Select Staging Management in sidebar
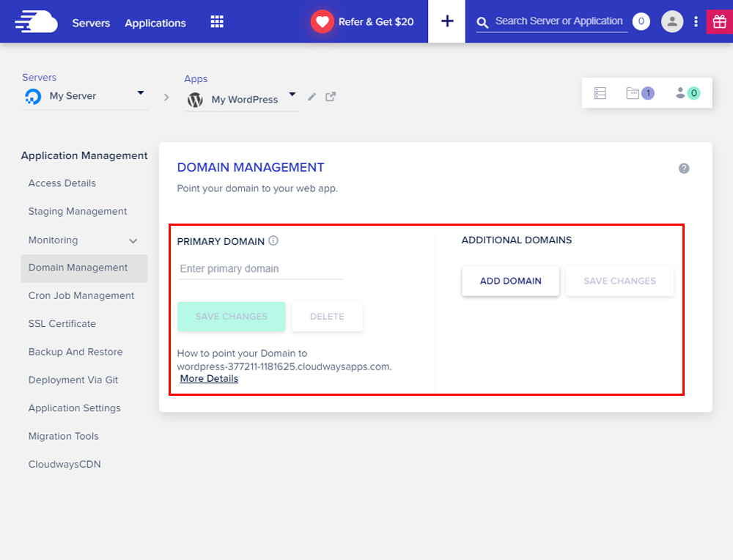 tap(78, 211)
